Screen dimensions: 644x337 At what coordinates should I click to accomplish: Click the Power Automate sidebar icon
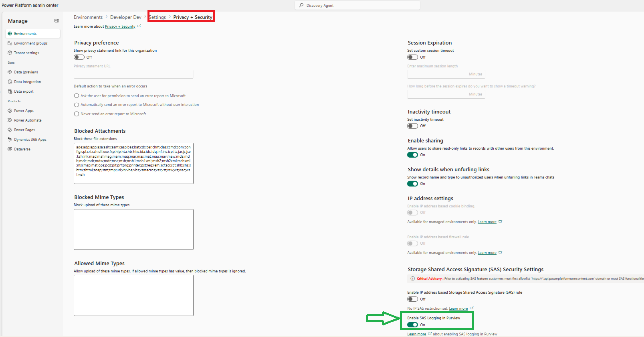click(10, 120)
